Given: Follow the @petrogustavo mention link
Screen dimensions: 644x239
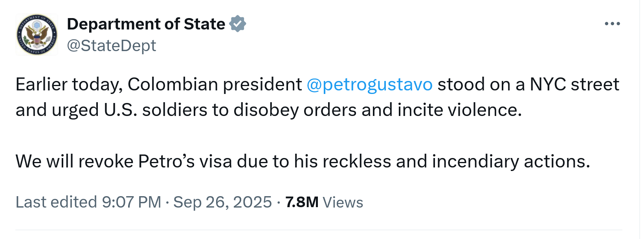Looking at the screenshot, I should coord(369,85).
